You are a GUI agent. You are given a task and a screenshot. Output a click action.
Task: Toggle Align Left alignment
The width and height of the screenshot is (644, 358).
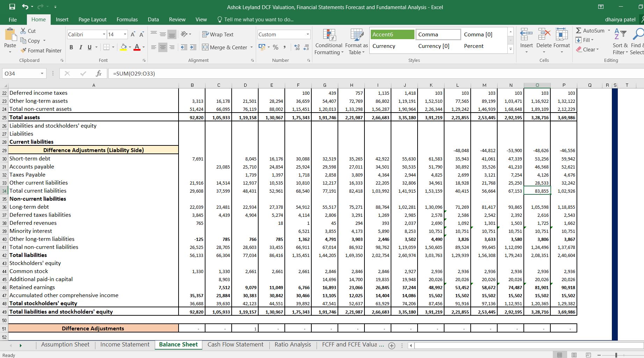pos(154,47)
